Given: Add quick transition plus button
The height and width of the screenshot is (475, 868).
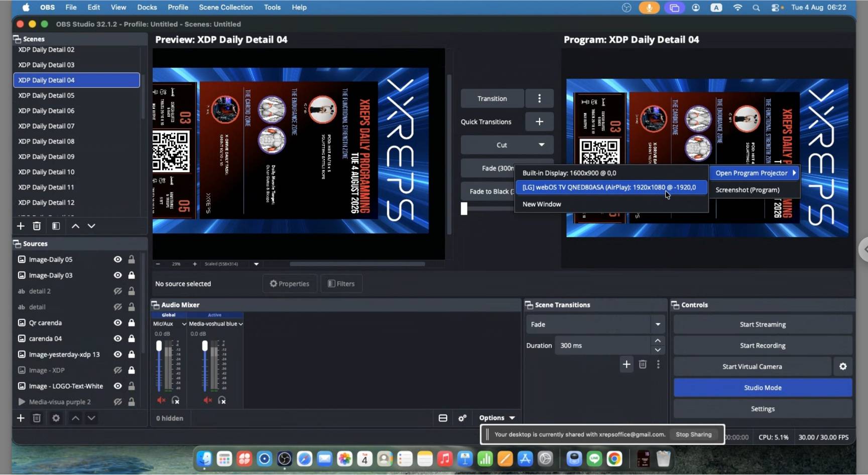Looking at the screenshot, I should tap(539, 122).
